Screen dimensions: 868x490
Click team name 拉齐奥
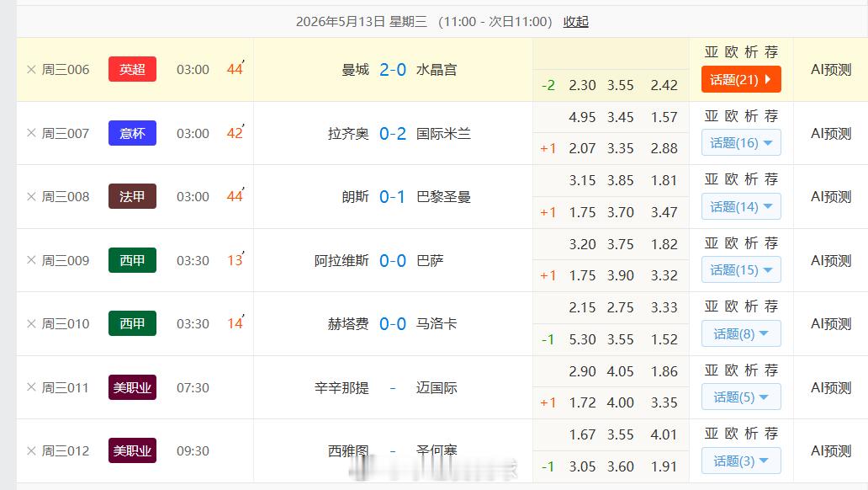(x=348, y=133)
